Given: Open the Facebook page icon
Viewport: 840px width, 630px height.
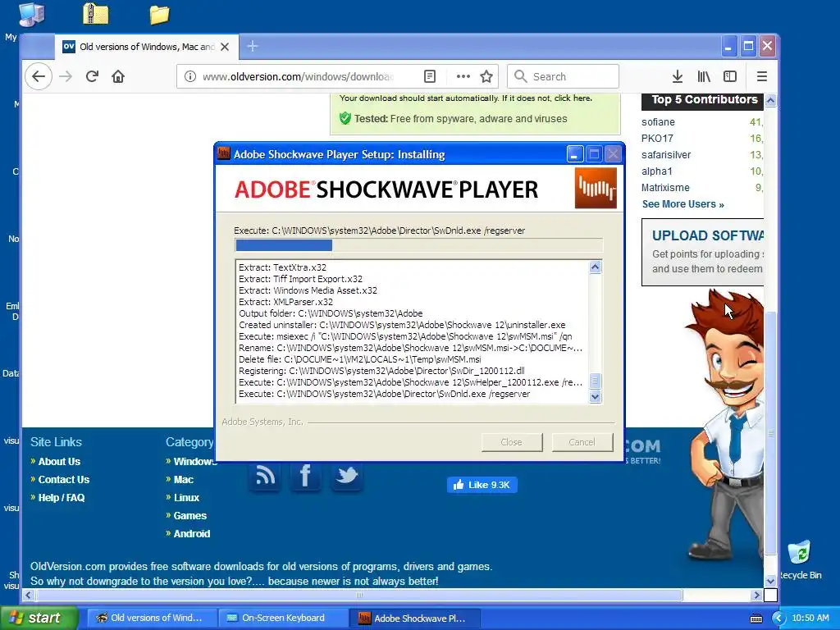Looking at the screenshot, I should pos(305,477).
